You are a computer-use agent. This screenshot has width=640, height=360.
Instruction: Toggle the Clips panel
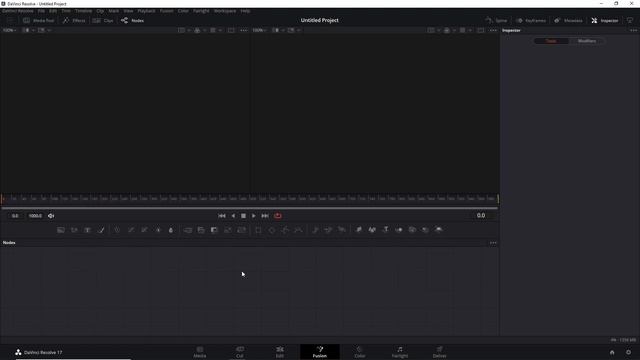point(103,20)
